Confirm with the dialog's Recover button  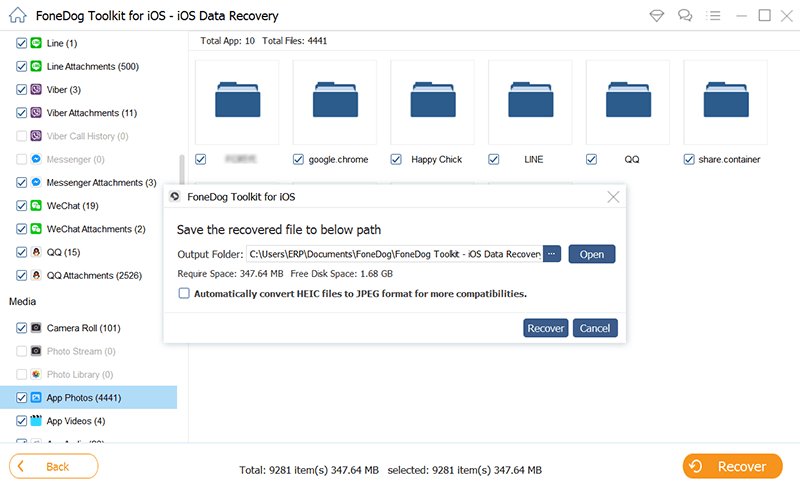pos(545,328)
